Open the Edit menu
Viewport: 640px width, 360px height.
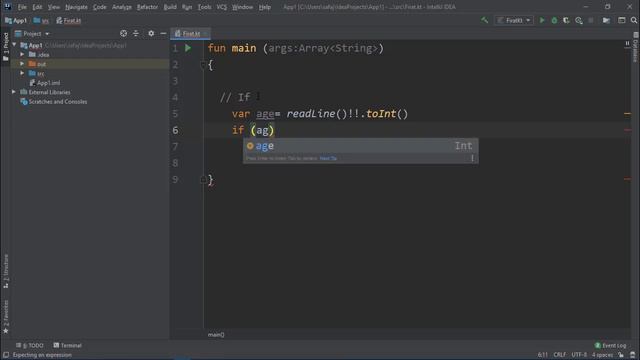tap(37, 7)
